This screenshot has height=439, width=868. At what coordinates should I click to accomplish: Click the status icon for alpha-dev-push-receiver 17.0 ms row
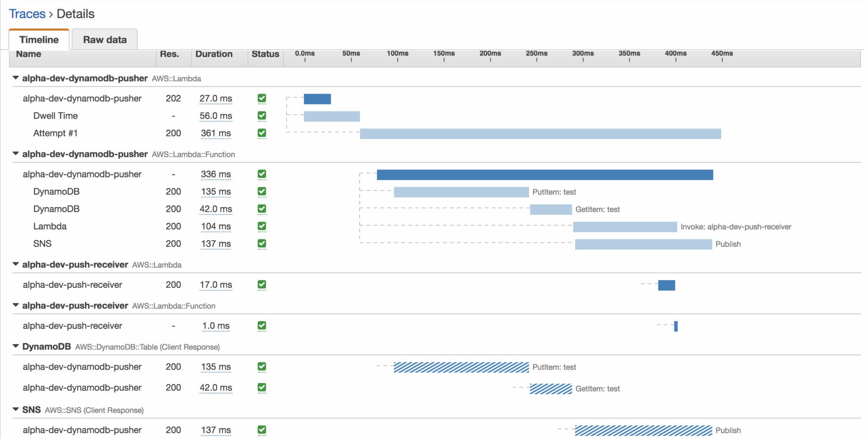[262, 285]
